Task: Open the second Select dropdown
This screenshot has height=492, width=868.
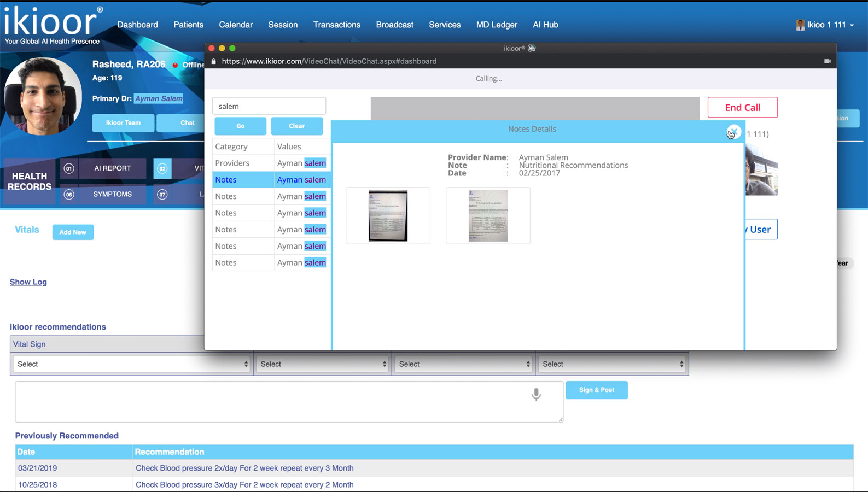Action: pyautogui.click(x=323, y=364)
